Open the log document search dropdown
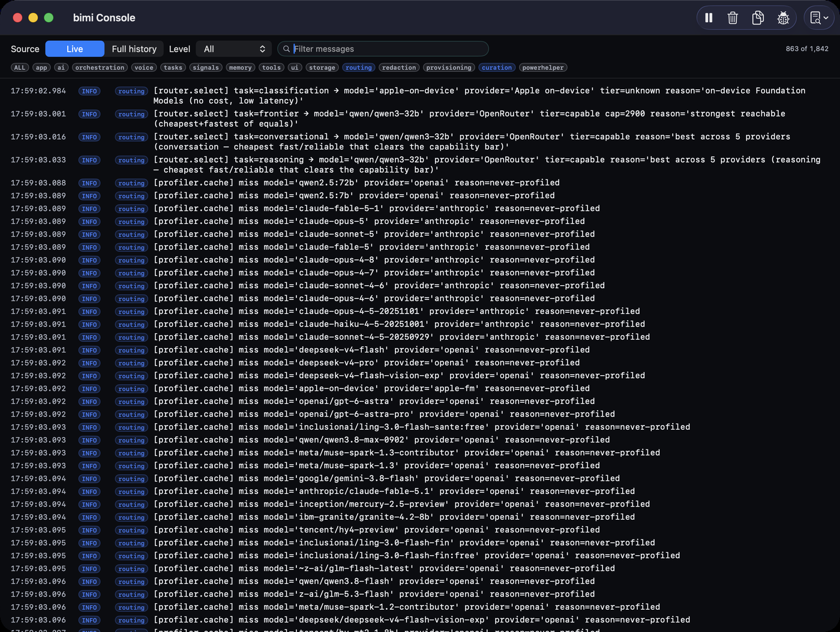The height and width of the screenshot is (632, 840). pos(819,18)
